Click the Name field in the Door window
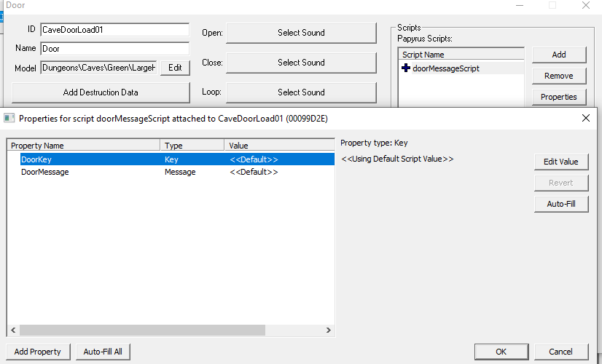Screen dimensions: 602x364 click(x=115, y=49)
